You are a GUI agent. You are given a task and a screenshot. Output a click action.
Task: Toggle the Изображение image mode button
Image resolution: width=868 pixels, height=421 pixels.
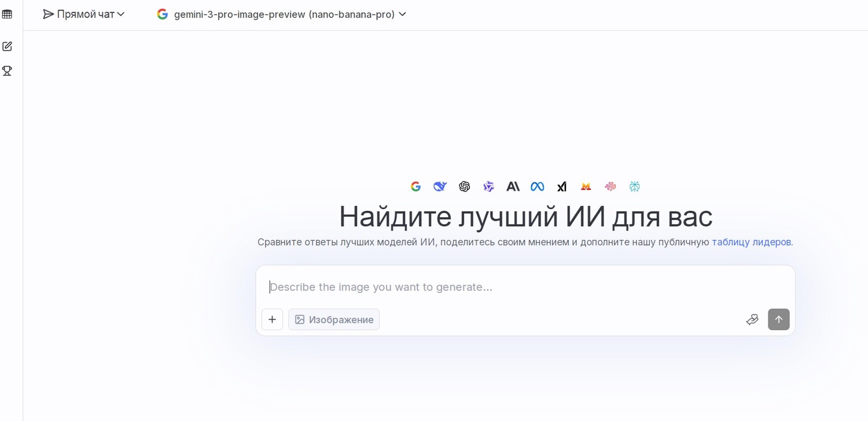pos(334,320)
